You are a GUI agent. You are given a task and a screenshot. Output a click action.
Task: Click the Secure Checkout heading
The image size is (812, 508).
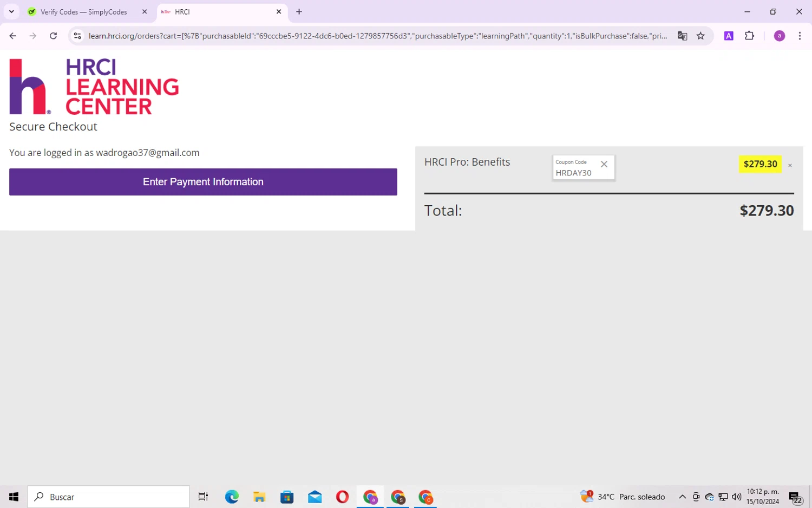tap(53, 127)
